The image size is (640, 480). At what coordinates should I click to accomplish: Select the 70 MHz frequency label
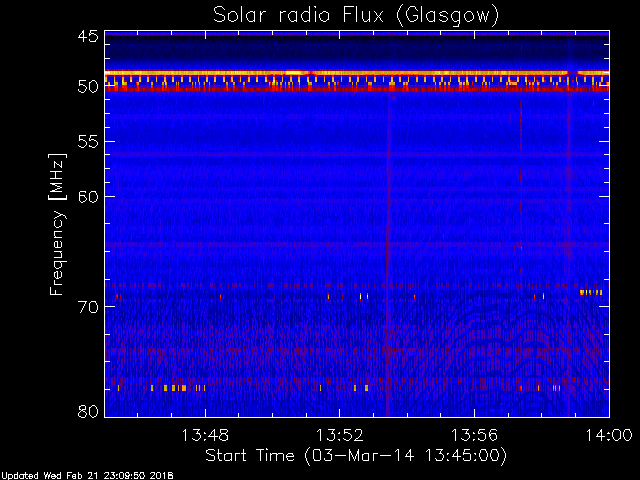coord(88,307)
